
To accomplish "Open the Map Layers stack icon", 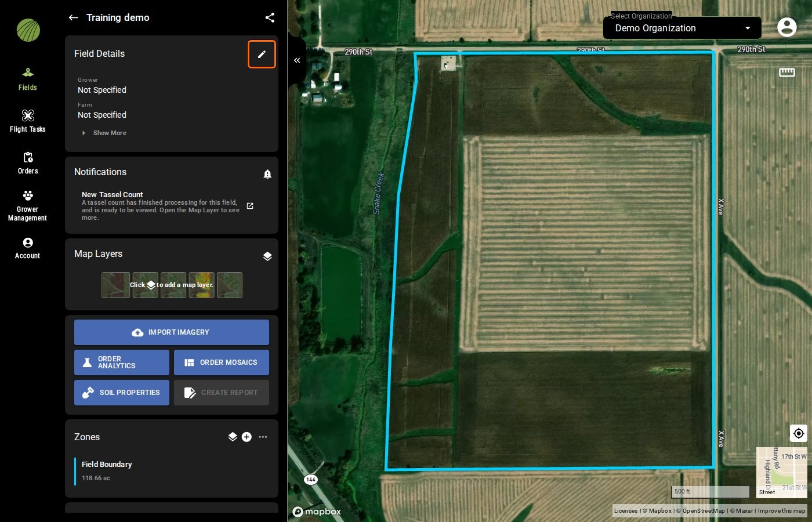I will pyautogui.click(x=267, y=256).
